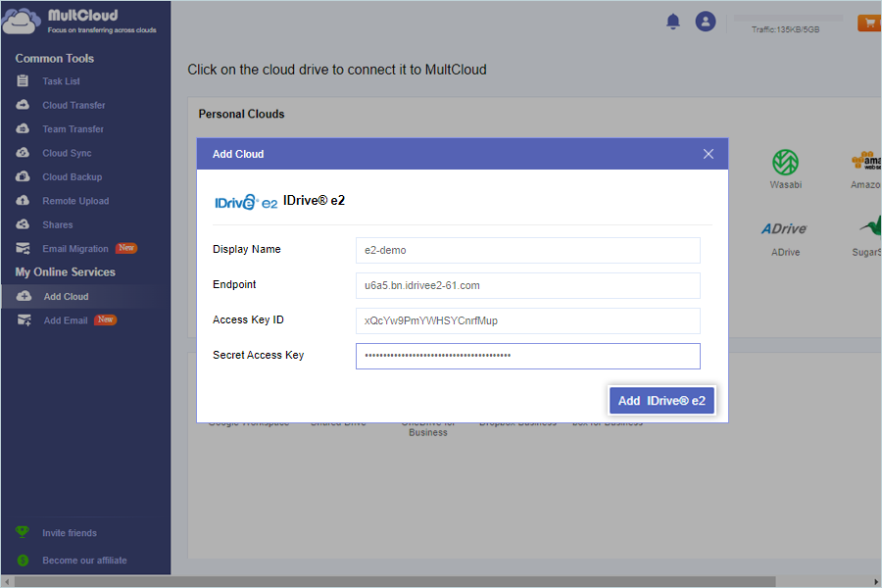
Task: Click the scrollbar left arrow
Action: tap(6, 582)
